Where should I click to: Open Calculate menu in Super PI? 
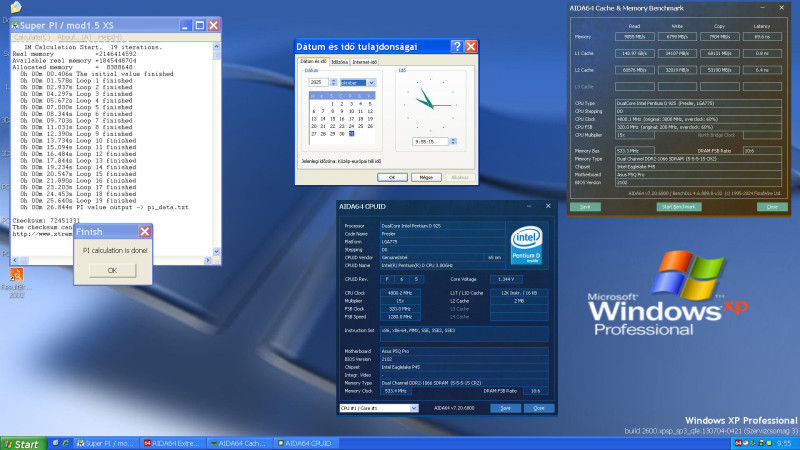(x=32, y=37)
